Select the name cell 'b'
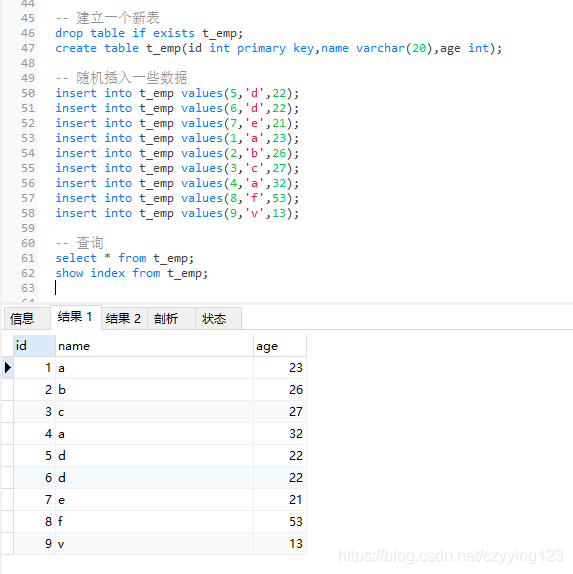Screen dimensions: 573x574 tap(154, 390)
